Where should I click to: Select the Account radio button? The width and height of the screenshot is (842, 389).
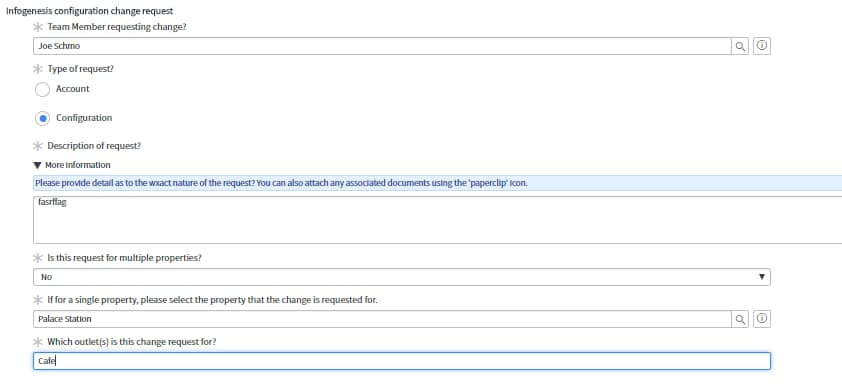click(x=42, y=89)
